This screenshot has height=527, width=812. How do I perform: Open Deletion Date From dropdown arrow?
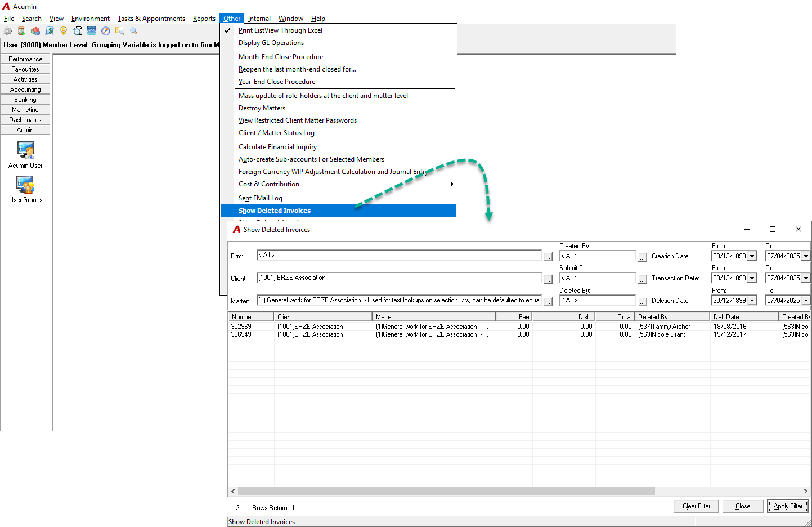coord(752,301)
